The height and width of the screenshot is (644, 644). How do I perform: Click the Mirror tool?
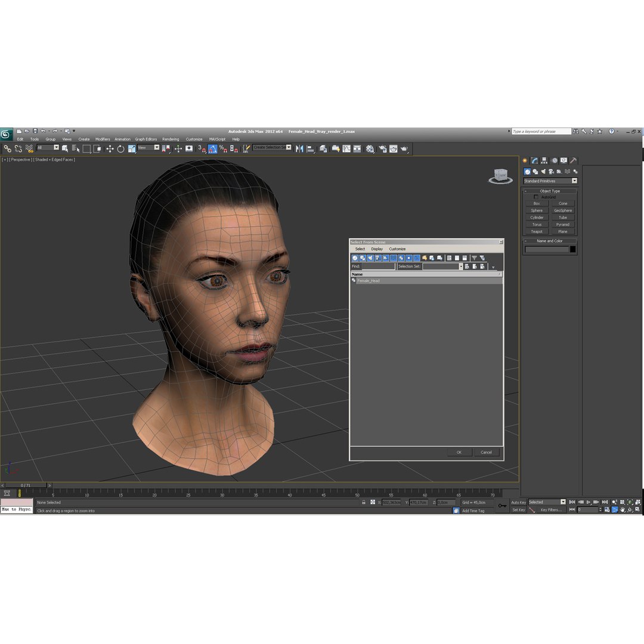point(299,148)
